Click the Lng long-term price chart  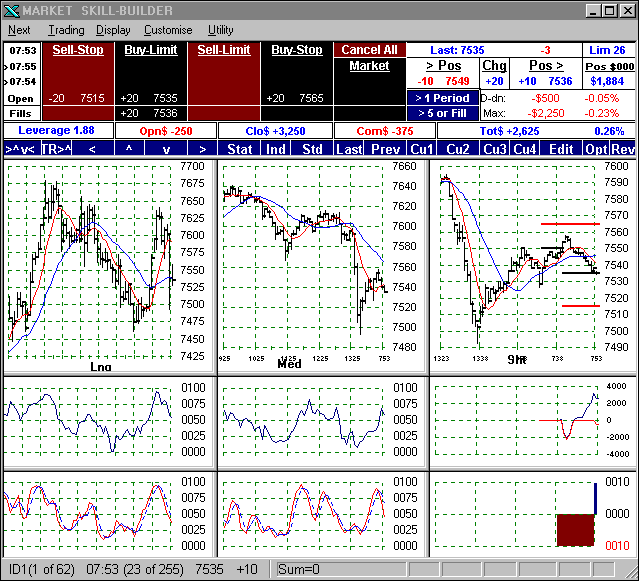(108, 266)
